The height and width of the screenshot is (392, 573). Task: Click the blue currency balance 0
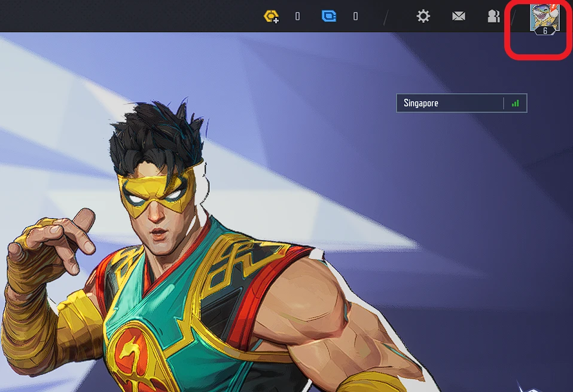[355, 16]
